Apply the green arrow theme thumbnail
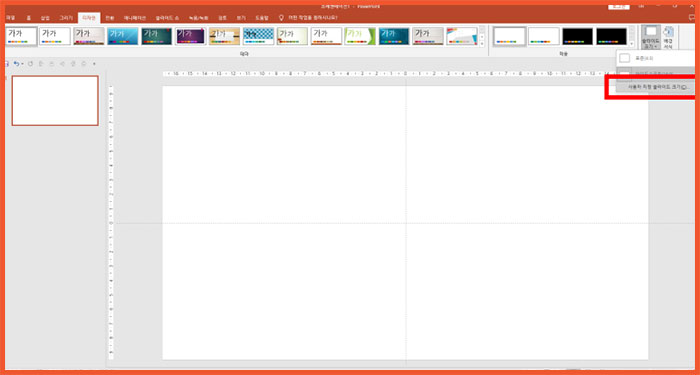 [x=360, y=36]
